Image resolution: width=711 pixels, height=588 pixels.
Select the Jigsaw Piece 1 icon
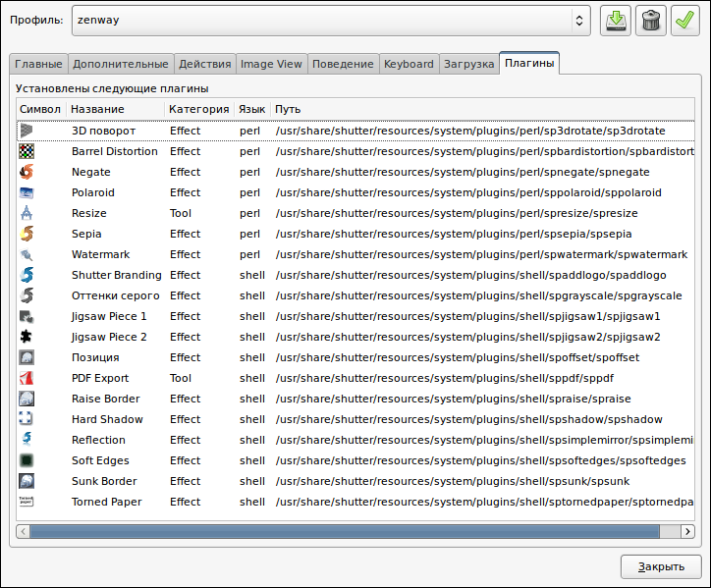pyautogui.click(x=27, y=316)
